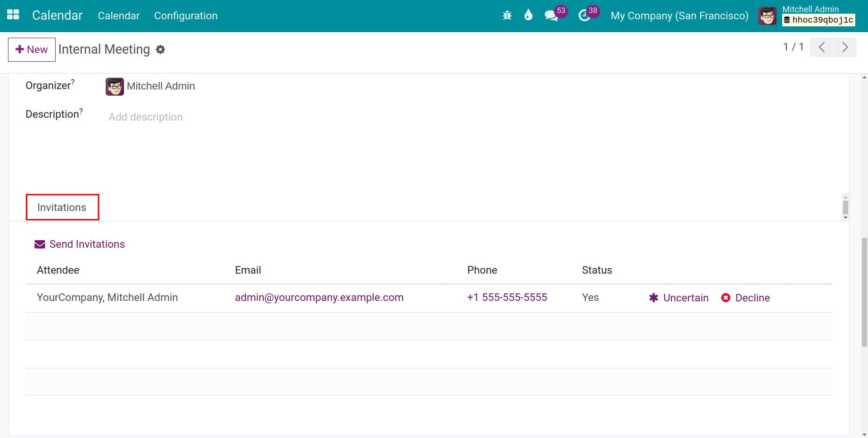Open the My Company (San Francisco) switcher
This screenshot has height=438, width=868.
(x=679, y=16)
